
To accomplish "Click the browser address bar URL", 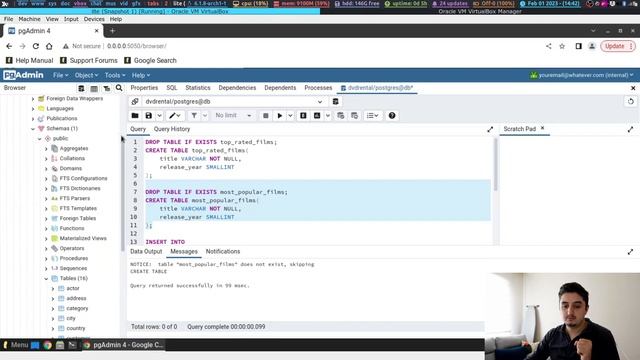I will tap(137, 46).
